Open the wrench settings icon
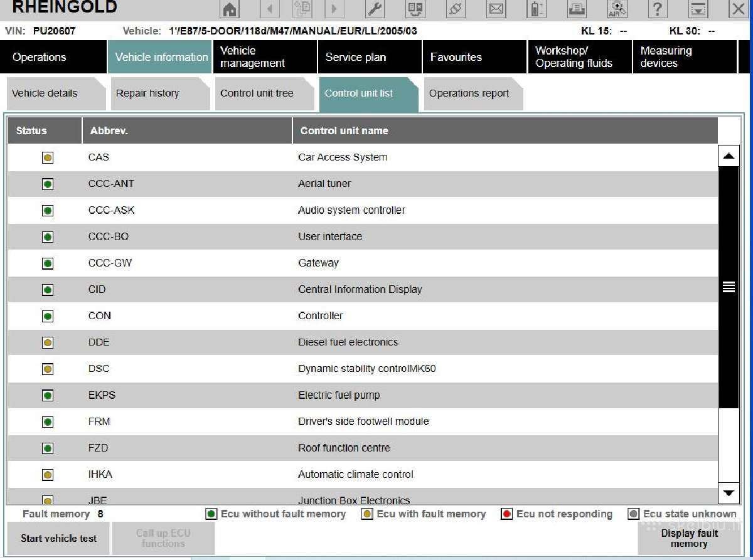753x560 pixels. pos(375,9)
